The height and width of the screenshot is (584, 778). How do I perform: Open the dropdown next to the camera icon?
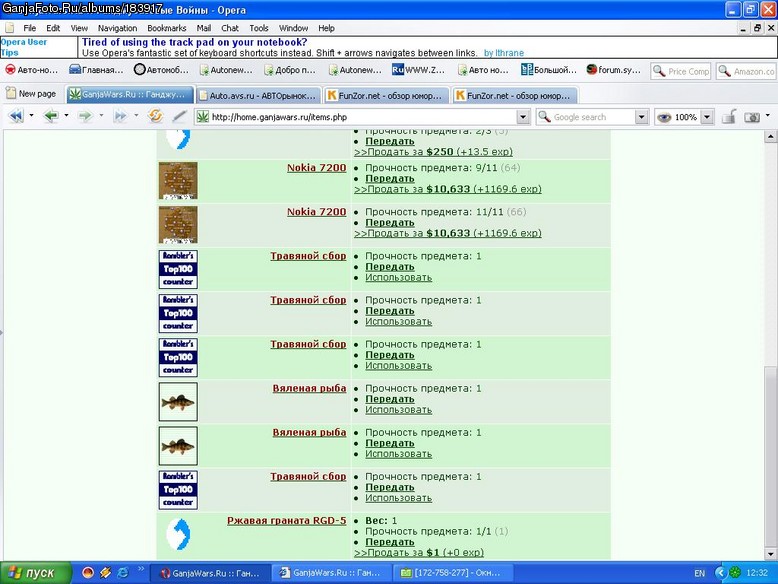768,116
